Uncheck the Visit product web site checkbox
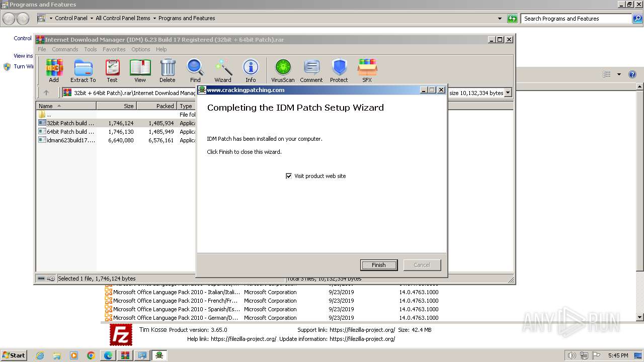This screenshot has height=362, width=644. click(x=289, y=176)
